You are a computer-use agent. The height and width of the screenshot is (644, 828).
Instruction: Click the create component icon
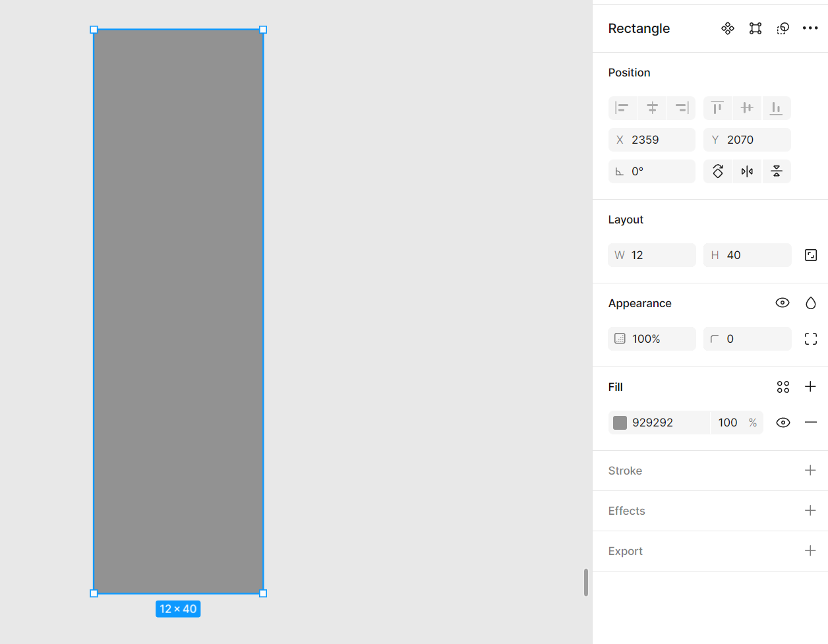[727, 28]
